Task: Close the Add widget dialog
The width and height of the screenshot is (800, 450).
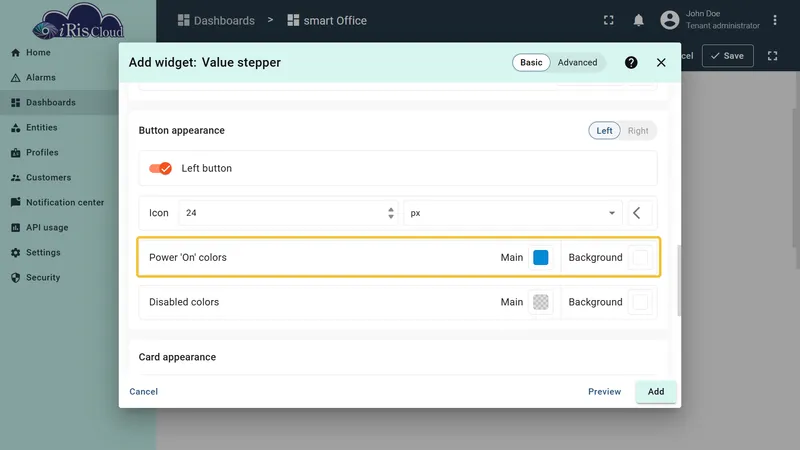Action: pos(661,62)
